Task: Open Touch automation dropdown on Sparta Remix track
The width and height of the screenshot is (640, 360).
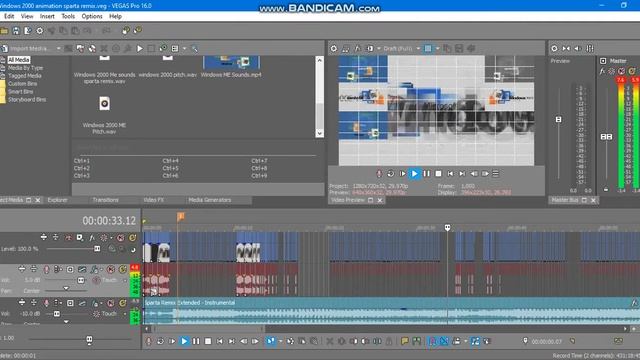Action: [x=125, y=314]
